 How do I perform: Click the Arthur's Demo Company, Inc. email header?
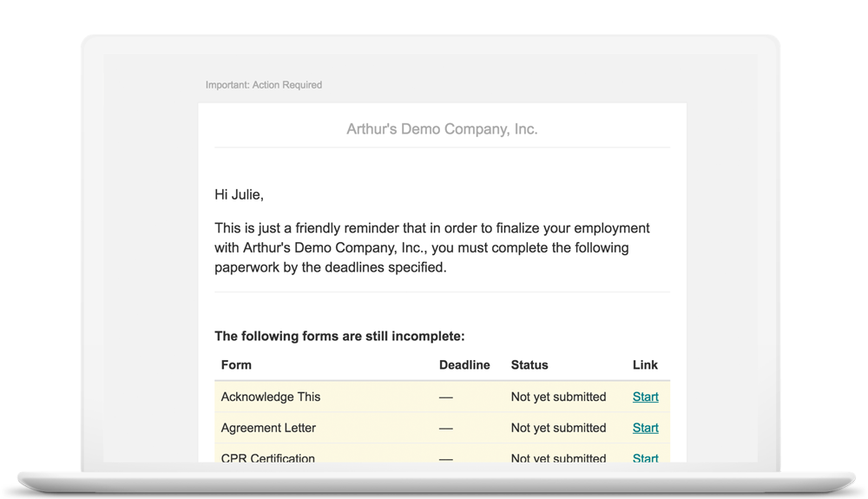pyautogui.click(x=442, y=129)
